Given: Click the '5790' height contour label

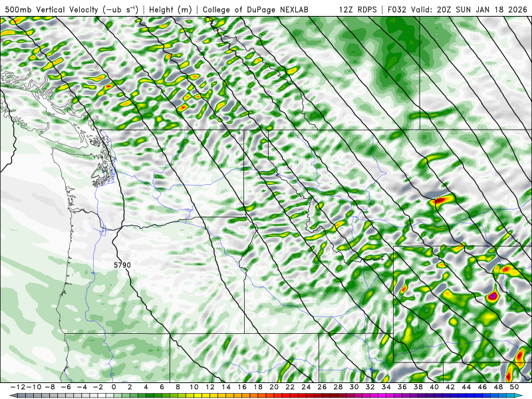Looking at the screenshot, I should click(122, 265).
